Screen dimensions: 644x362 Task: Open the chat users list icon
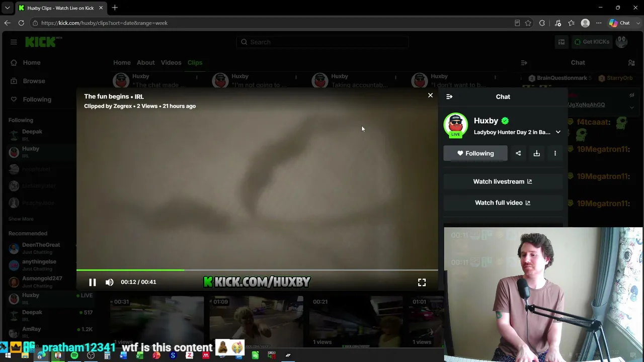coord(631,63)
